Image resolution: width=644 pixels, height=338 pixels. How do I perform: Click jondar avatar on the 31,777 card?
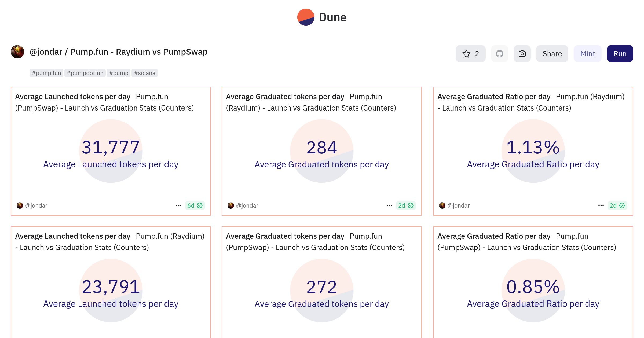click(20, 205)
